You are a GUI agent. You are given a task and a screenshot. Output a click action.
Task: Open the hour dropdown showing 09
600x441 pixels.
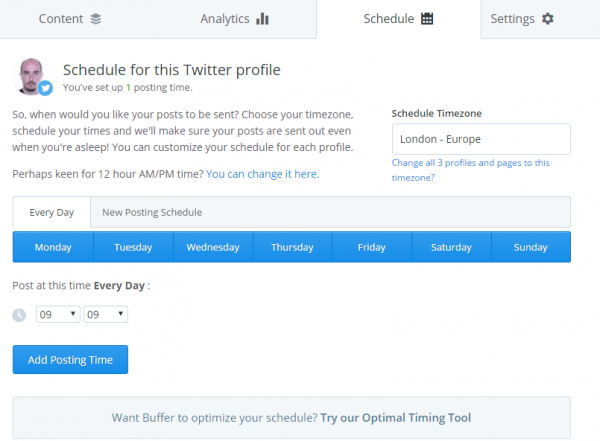[58, 314]
